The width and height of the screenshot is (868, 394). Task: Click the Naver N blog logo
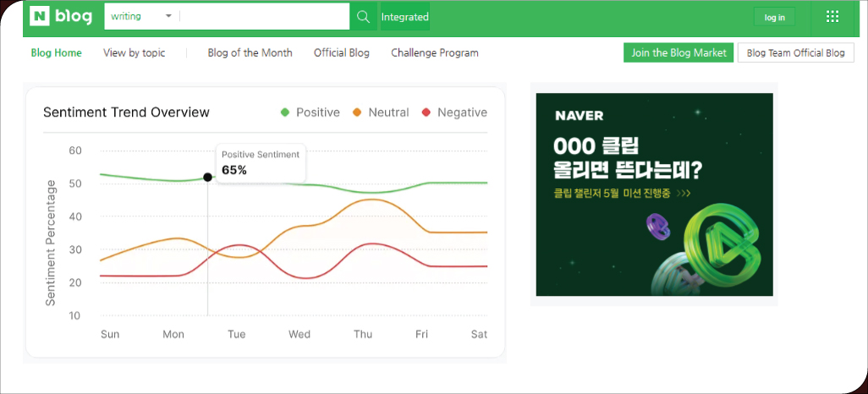tap(61, 17)
